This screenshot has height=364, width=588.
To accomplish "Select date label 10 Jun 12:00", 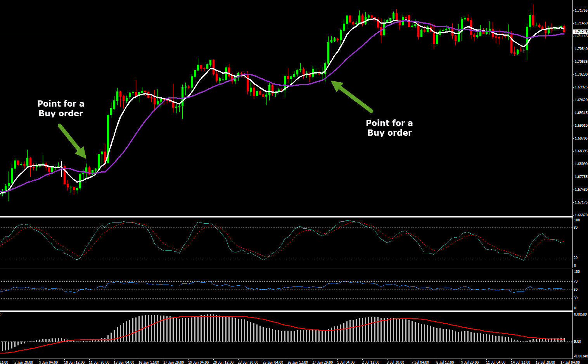I will pos(74,362).
